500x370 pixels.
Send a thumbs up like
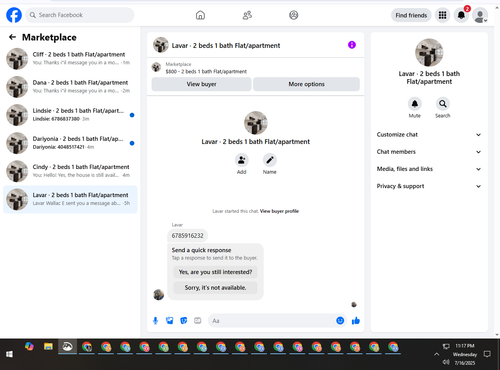[356, 321]
